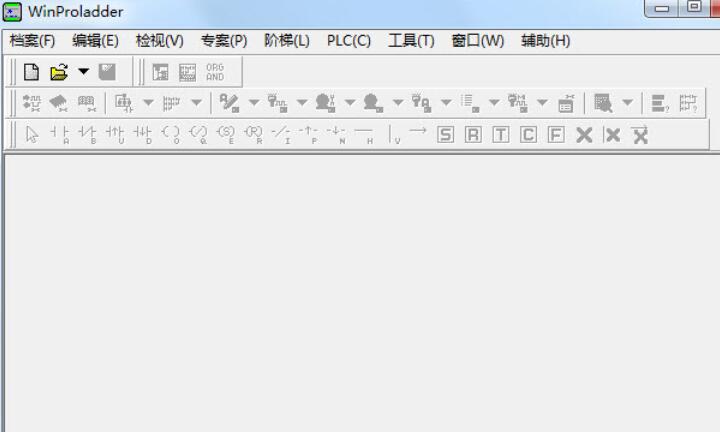Select the reset coil (R) R tool
This screenshot has height=432, width=720.
coord(253,135)
